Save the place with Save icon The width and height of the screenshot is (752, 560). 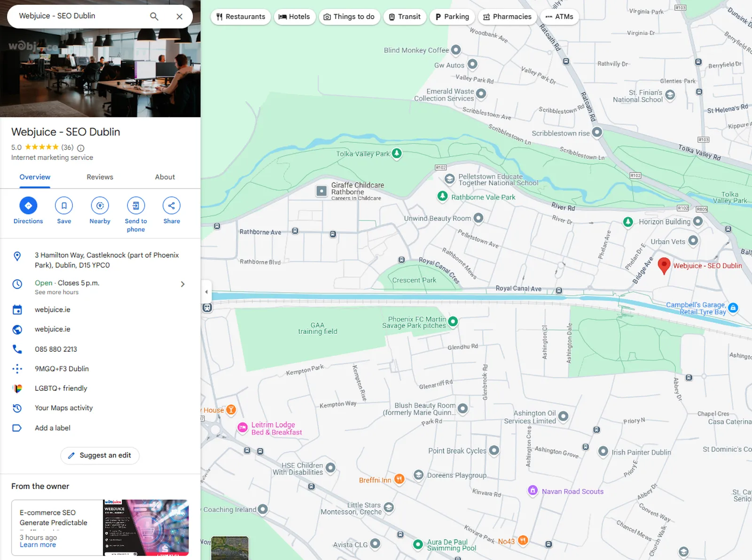[64, 205]
